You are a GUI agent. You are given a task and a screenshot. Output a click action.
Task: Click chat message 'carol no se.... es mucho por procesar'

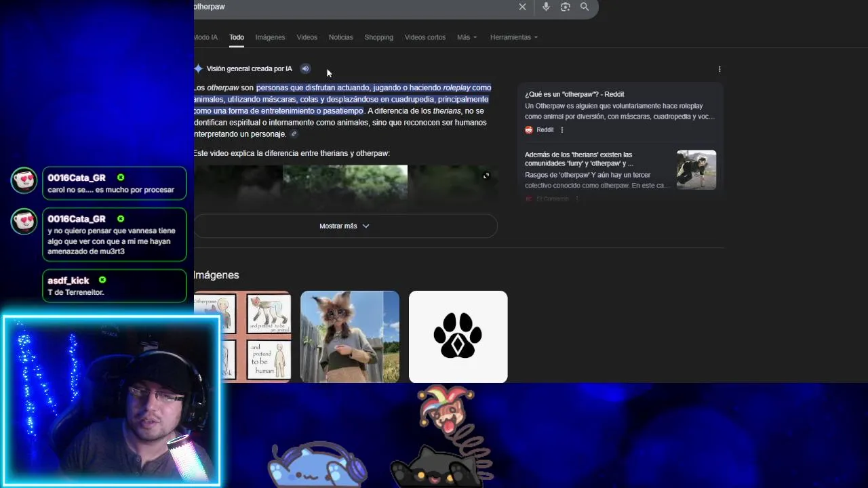coord(111,190)
